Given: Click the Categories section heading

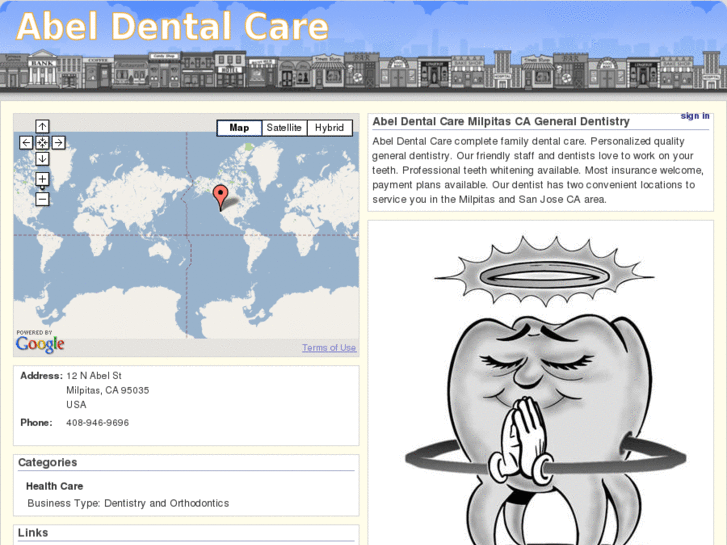Looking at the screenshot, I should (x=47, y=462).
